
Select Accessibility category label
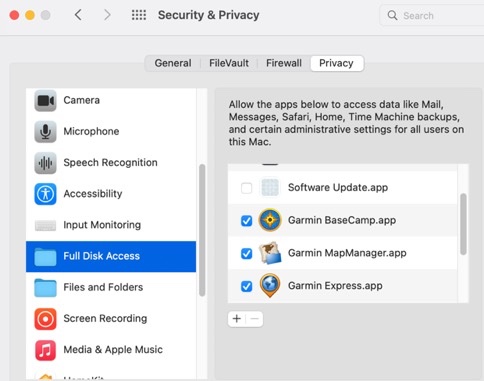pos(93,194)
